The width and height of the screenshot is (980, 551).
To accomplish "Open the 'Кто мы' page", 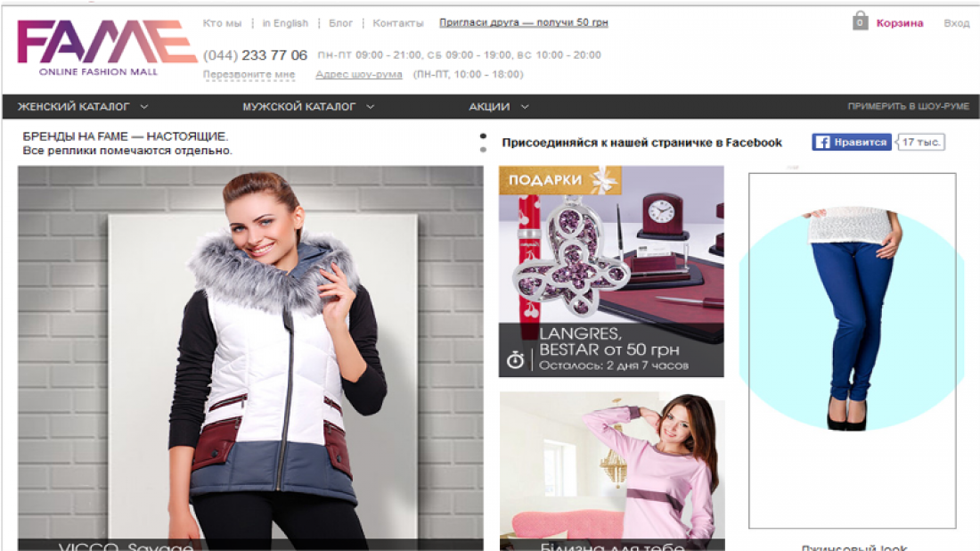I will coord(222,23).
